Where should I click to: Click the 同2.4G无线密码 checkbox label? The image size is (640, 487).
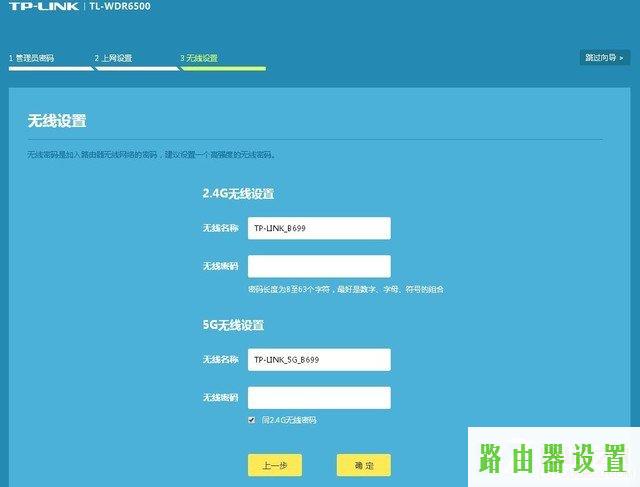(289, 420)
